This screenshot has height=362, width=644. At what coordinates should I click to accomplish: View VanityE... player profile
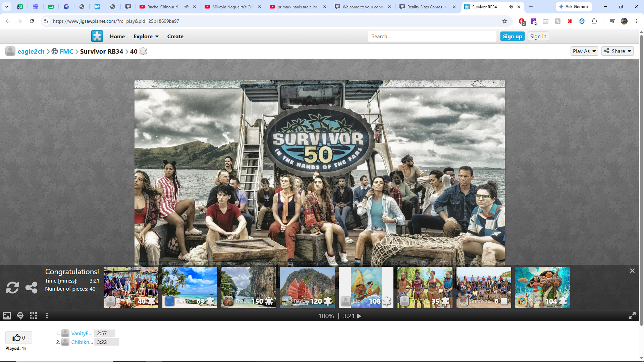82,333
